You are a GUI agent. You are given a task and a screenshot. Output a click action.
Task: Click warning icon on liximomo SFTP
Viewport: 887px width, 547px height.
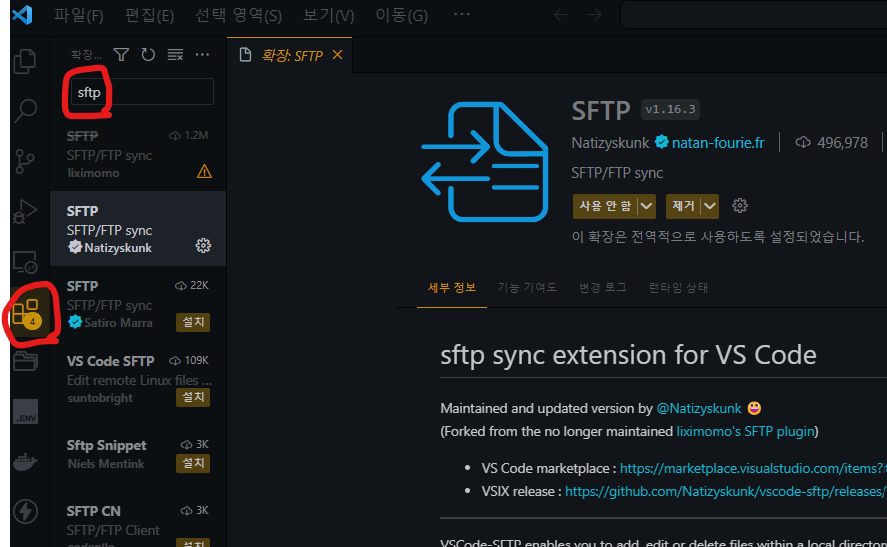point(204,171)
